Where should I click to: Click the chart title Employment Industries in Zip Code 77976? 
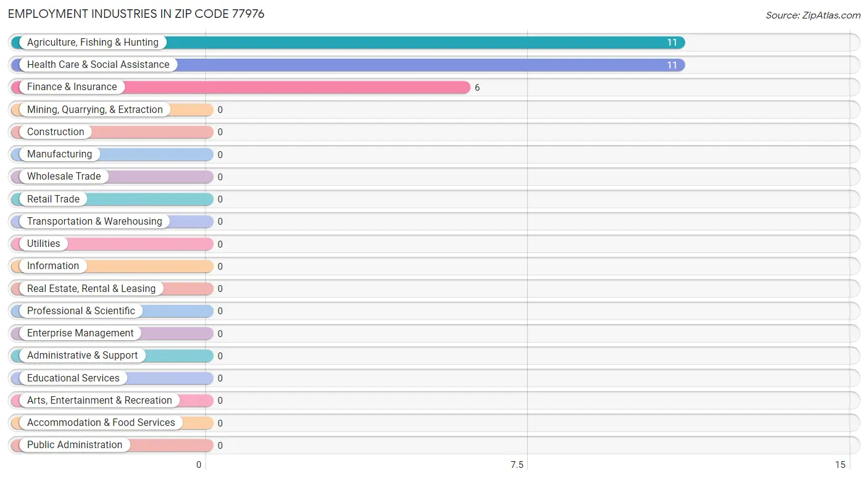(x=136, y=14)
